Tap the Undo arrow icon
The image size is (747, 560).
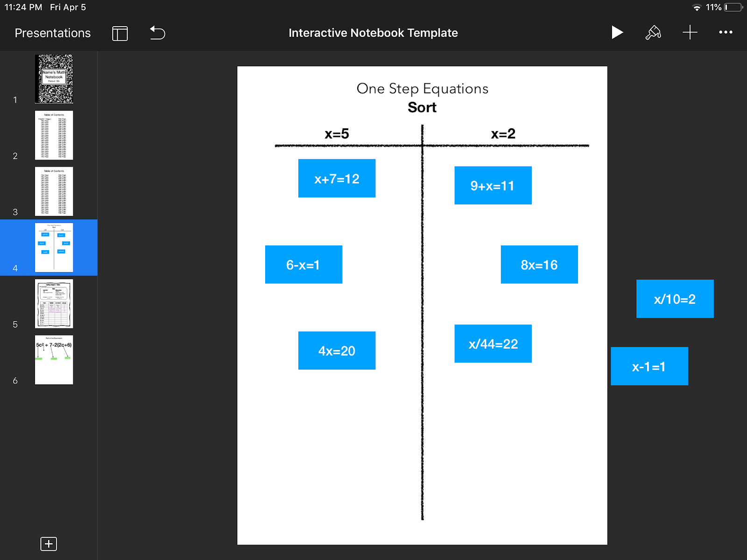(x=157, y=33)
